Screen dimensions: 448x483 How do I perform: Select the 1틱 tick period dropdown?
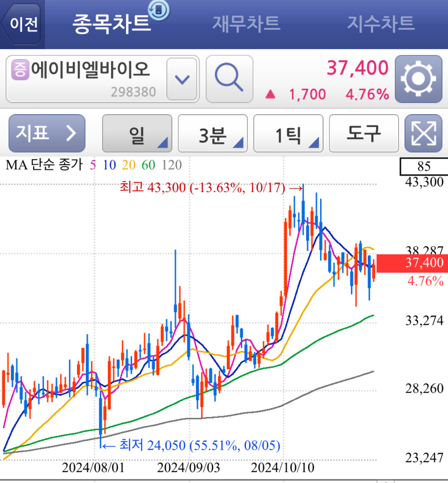[288, 133]
